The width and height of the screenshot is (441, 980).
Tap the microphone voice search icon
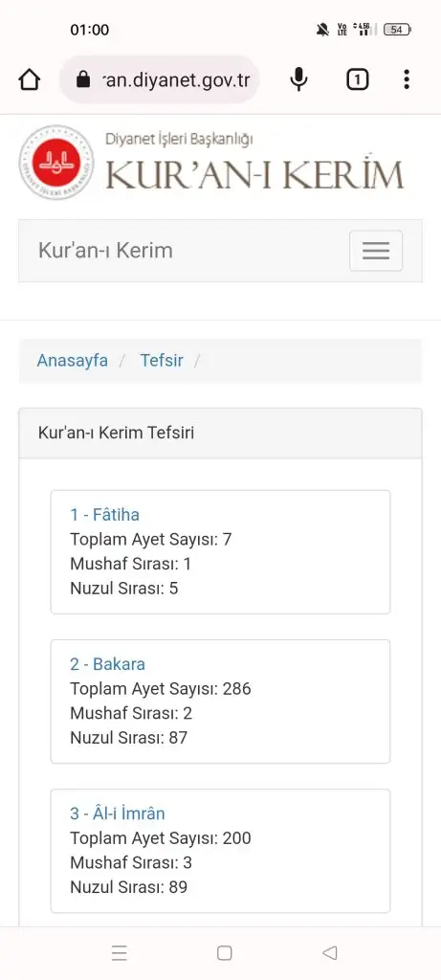pos(299,79)
